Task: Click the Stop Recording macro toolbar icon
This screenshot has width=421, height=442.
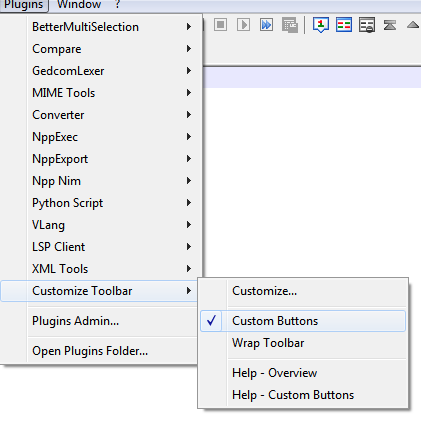Action: [220, 25]
